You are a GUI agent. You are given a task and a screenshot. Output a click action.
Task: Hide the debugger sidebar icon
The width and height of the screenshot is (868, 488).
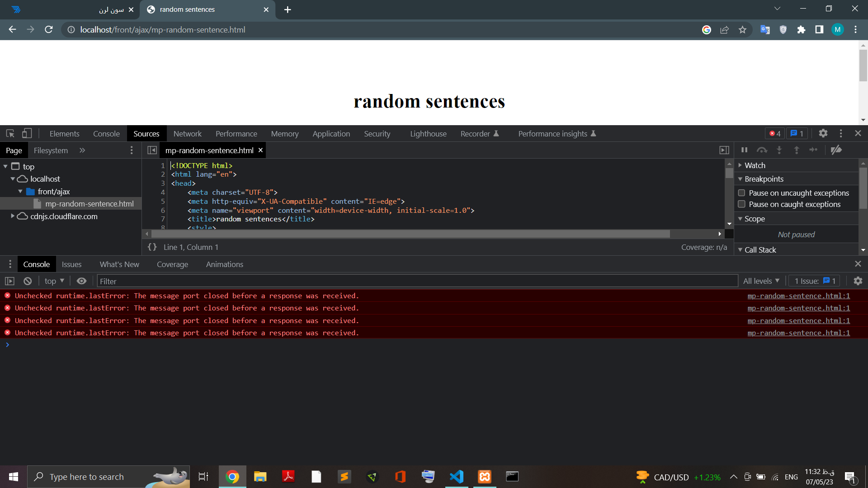pyautogui.click(x=724, y=150)
